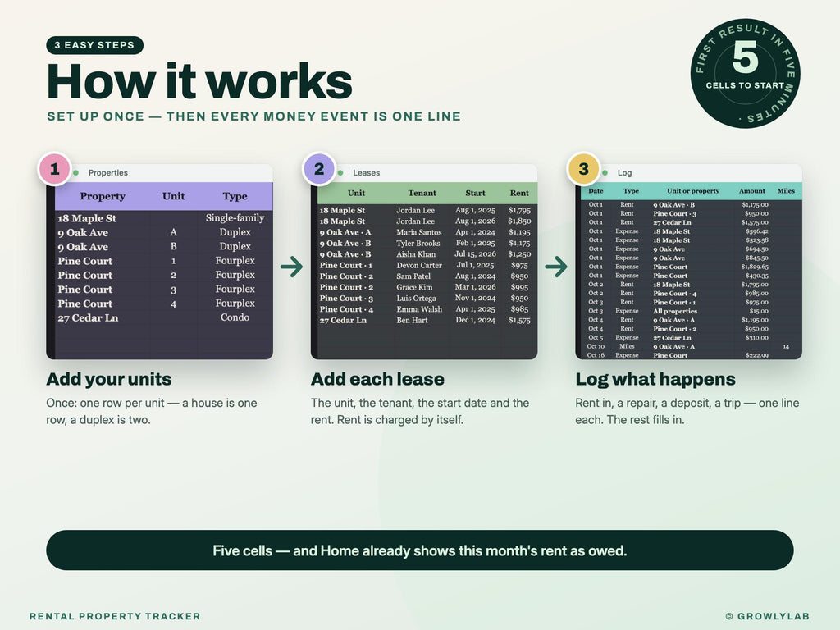Click tenant 'Luis Ortega' in Leases
The image size is (840, 630).
(416, 298)
